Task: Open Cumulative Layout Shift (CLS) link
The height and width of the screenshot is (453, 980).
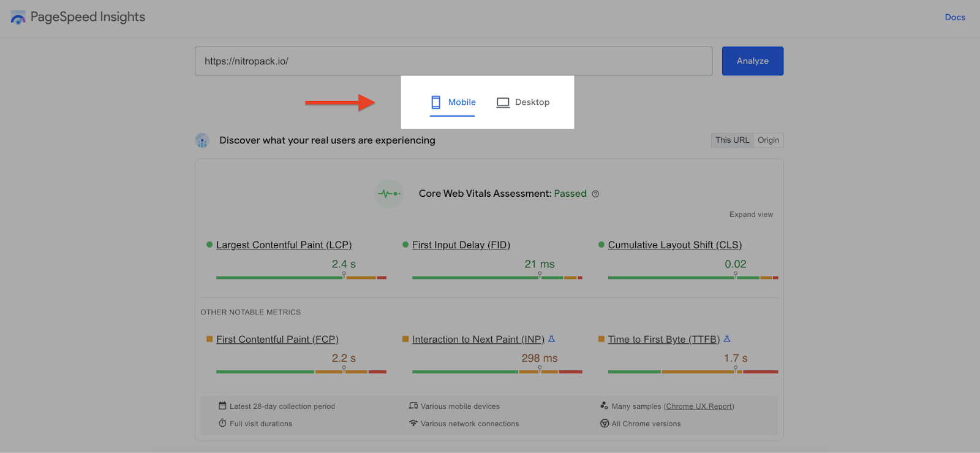Action: click(x=675, y=245)
